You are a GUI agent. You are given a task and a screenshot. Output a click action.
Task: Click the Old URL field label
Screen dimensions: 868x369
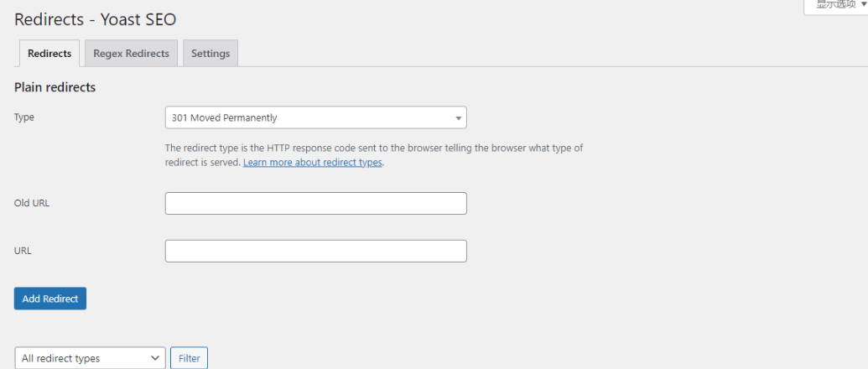tap(32, 203)
